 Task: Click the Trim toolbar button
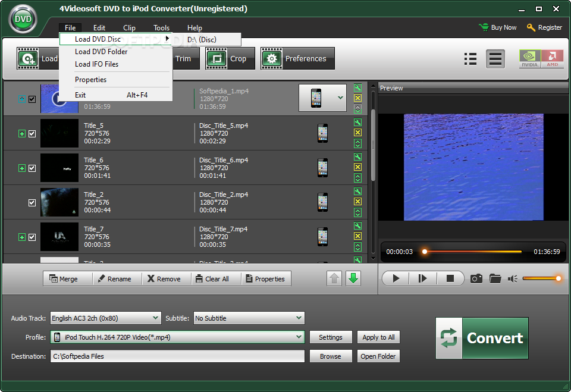coord(186,59)
